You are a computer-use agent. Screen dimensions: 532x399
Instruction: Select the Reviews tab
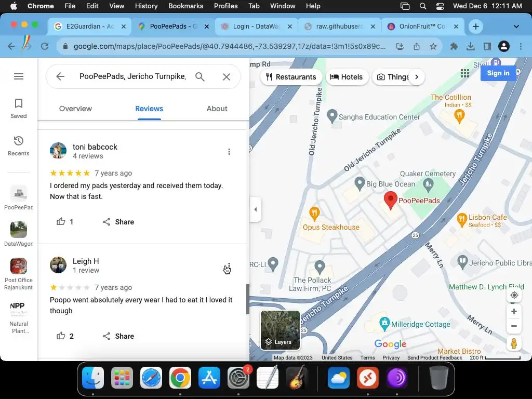click(149, 109)
